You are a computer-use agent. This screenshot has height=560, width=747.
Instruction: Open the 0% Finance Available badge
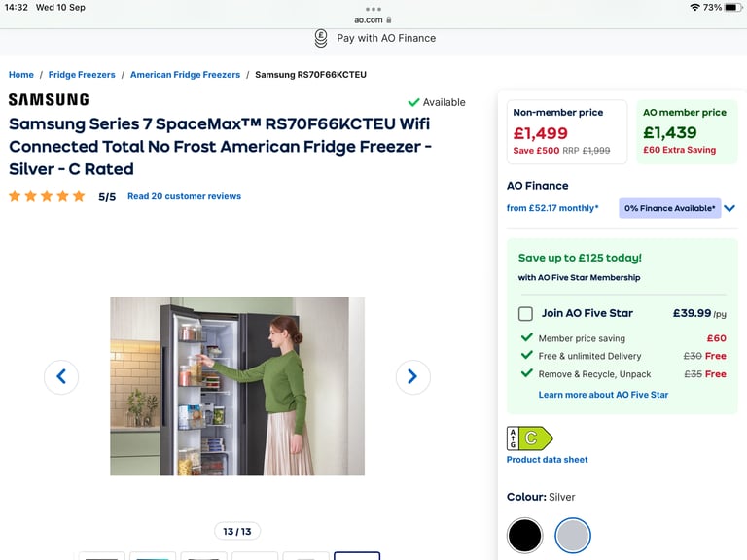[669, 208]
